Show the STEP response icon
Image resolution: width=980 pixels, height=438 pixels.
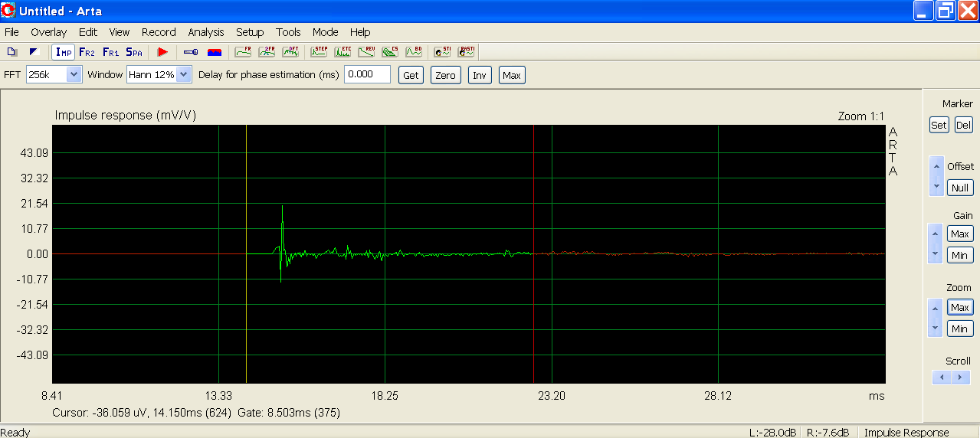319,52
